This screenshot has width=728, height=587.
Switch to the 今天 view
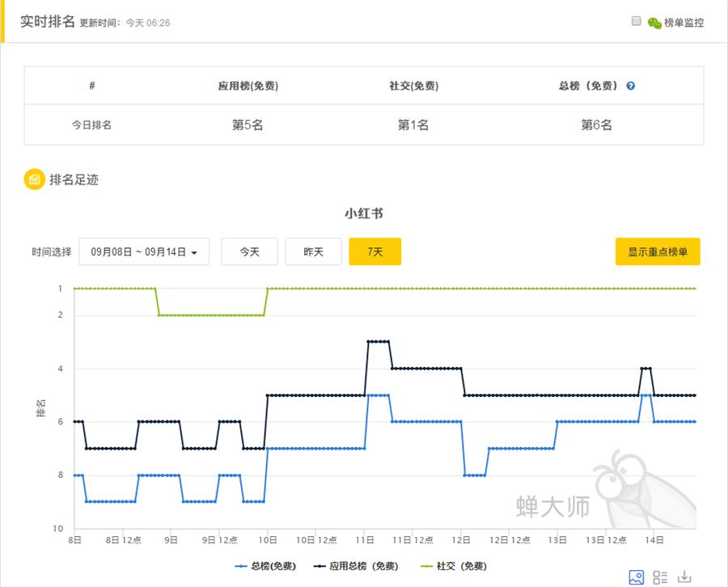(x=249, y=251)
